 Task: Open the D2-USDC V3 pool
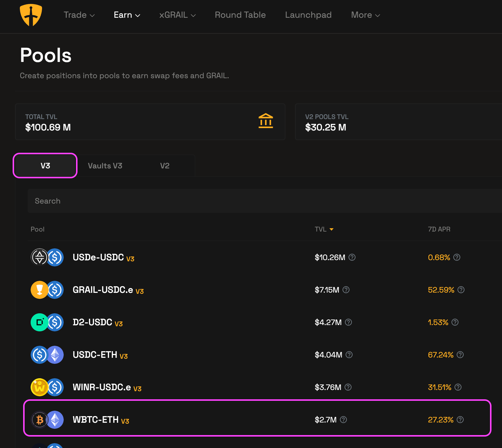[98, 323]
